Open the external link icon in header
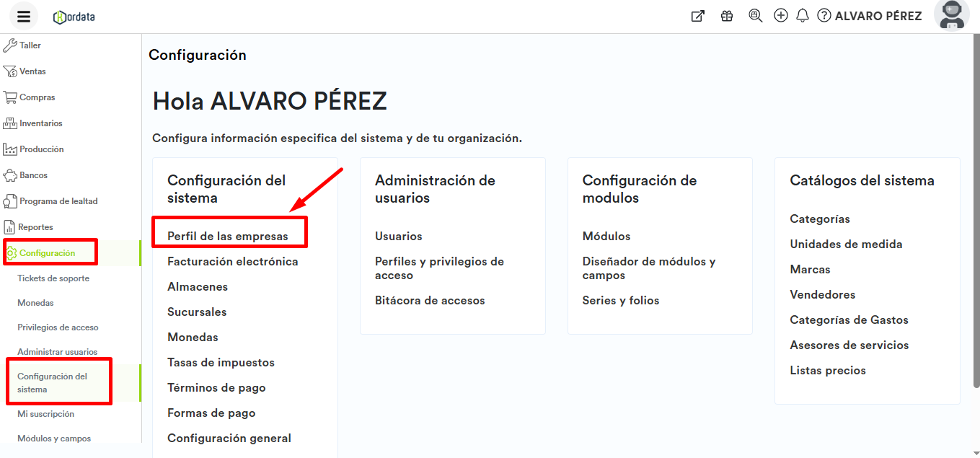Viewport: 980px width, 458px height. tap(697, 16)
